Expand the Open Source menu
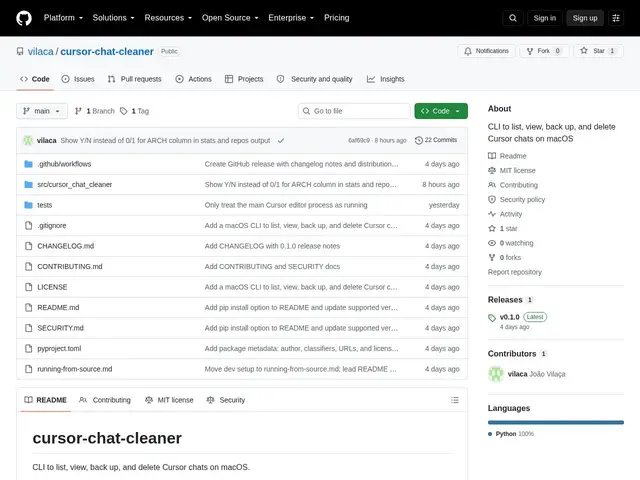Viewport: 640px width, 480px height. (x=230, y=18)
